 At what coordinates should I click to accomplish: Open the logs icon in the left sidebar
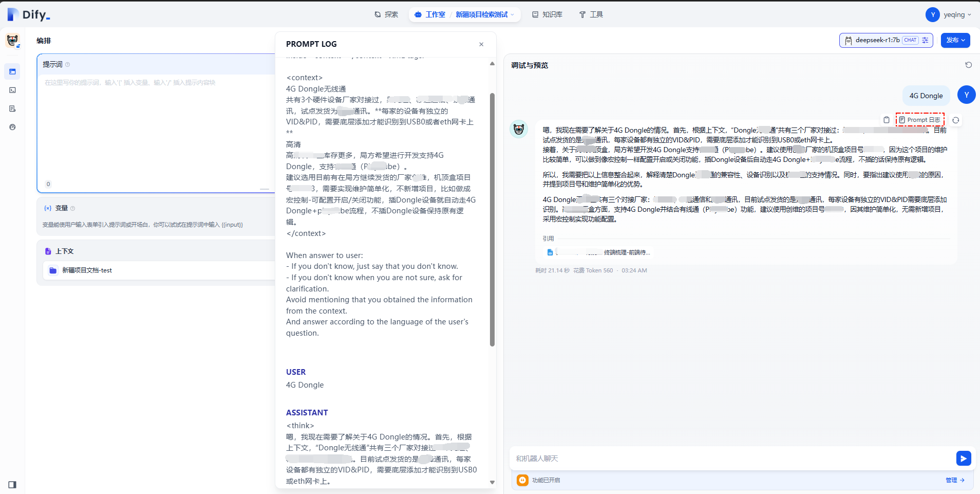[x=12, y=108]
